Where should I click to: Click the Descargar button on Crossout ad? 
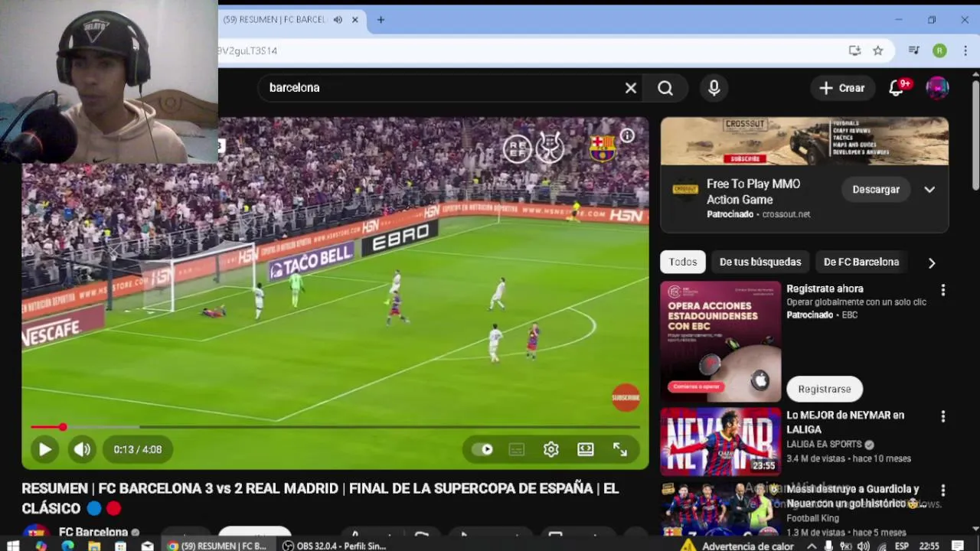[x=876, y=190]
